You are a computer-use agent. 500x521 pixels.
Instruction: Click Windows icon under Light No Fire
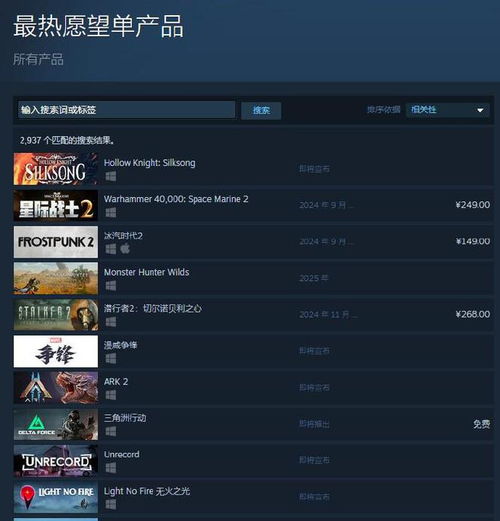tap(111, 504)
